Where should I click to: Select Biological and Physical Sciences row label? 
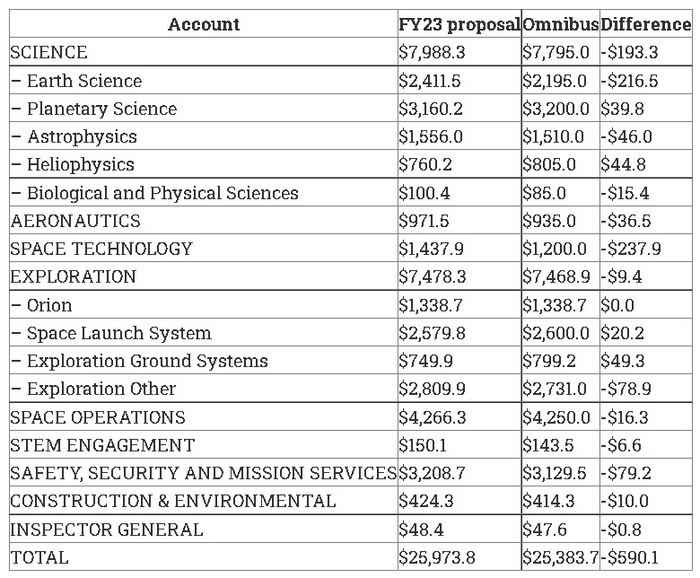162,192
